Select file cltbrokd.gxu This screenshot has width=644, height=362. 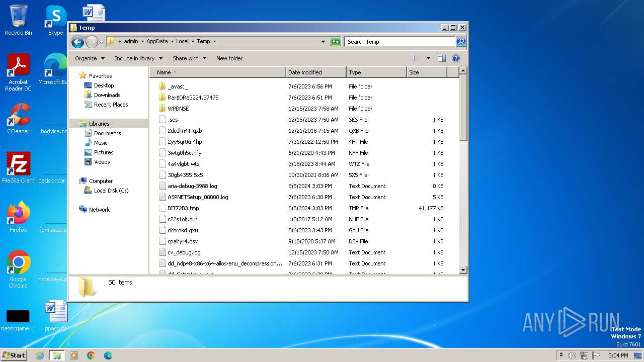tap(183, 230)
